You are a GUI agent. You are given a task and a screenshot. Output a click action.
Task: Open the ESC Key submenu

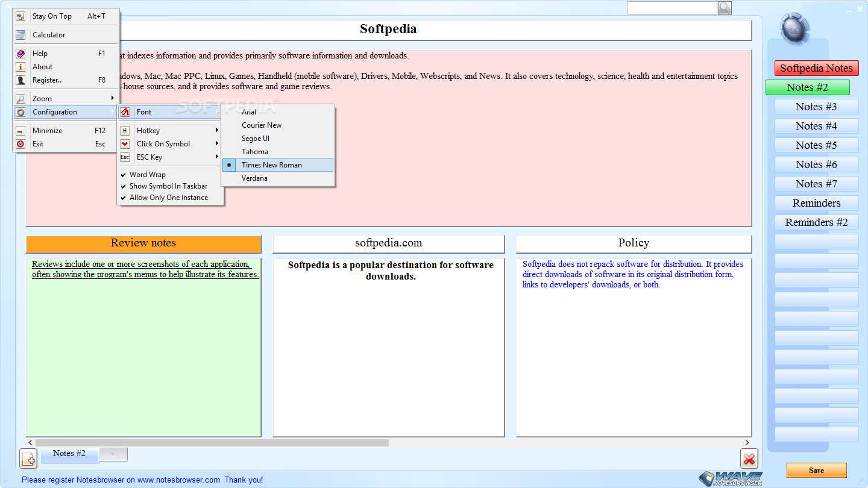(171, 157)
